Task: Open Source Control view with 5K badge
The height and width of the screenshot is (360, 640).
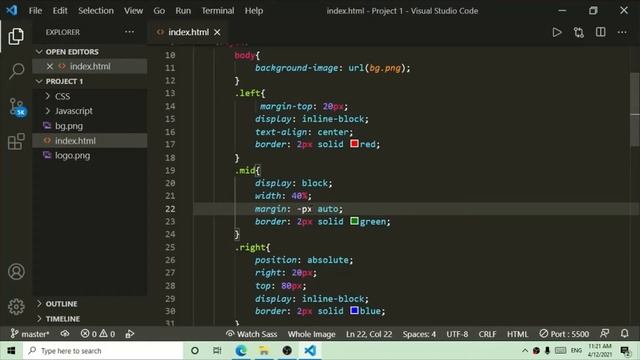Action: pos(17,107)
